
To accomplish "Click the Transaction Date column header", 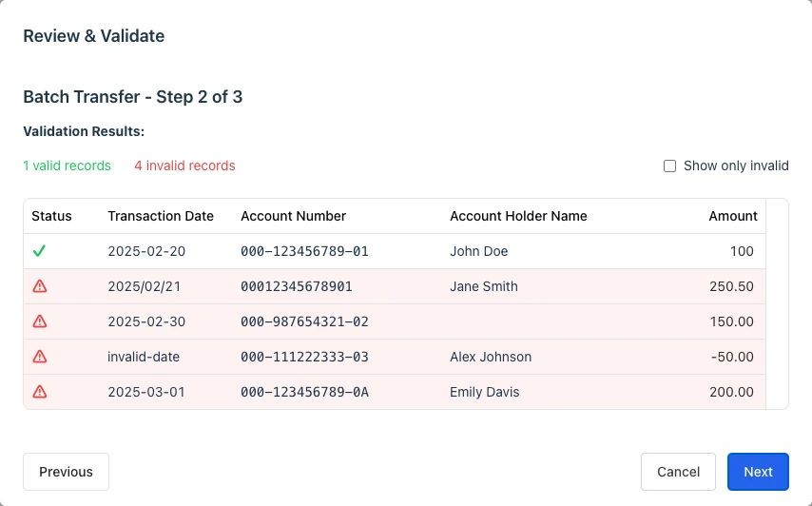I will click(x=161, y=216).
